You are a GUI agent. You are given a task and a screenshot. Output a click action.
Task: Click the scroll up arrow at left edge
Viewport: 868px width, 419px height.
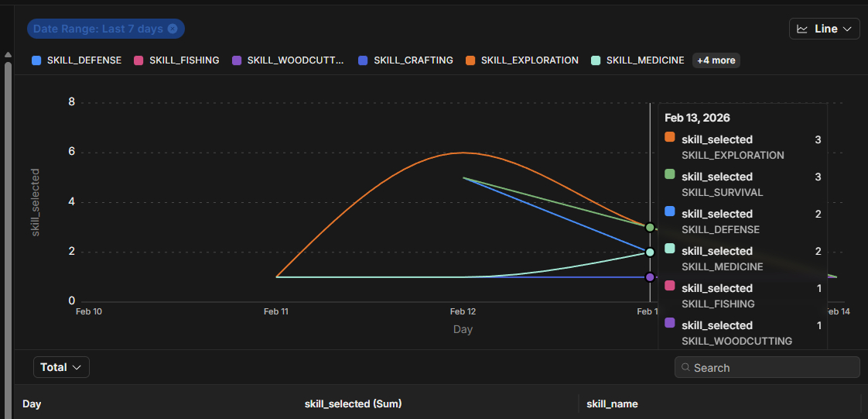pyautogui.click(x=8, y=54)
